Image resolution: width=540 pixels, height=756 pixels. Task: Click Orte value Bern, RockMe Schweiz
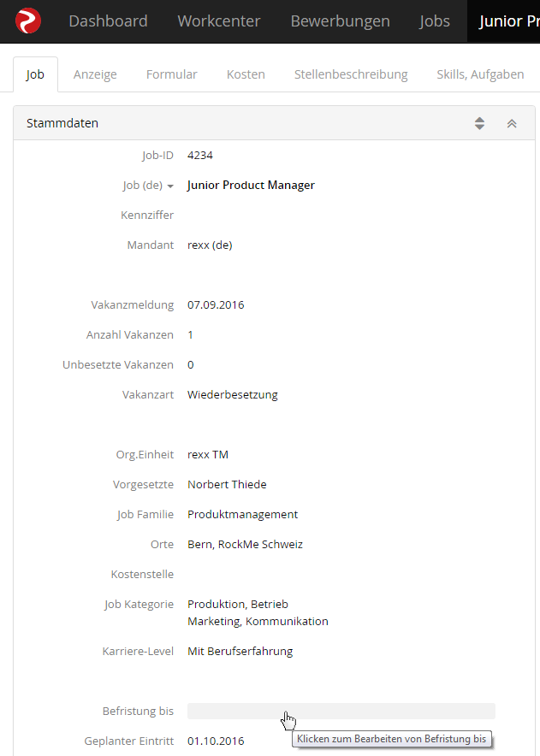245,545
